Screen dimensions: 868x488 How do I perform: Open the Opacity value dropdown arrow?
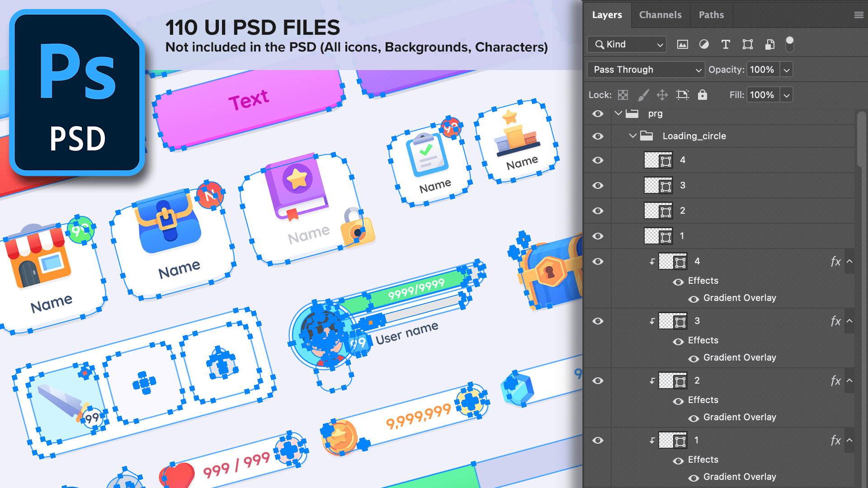click(787, 70)
